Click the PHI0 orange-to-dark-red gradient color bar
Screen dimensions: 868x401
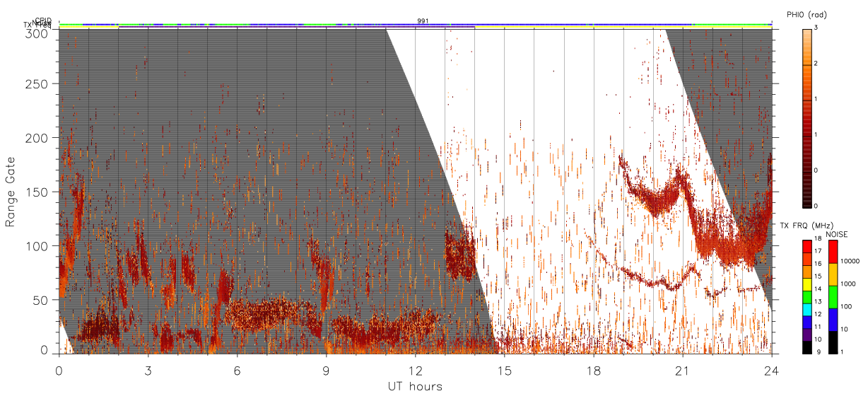[x=807, y=117]
